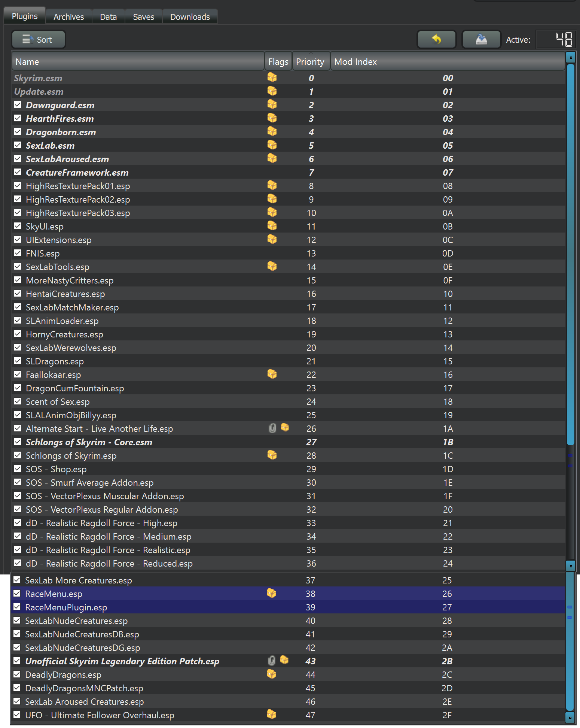This screenshot has height=728, width=580.
Task: Disable the SkyUI.esp plugin
Action: pyautogui.click(x=18, y=226)
